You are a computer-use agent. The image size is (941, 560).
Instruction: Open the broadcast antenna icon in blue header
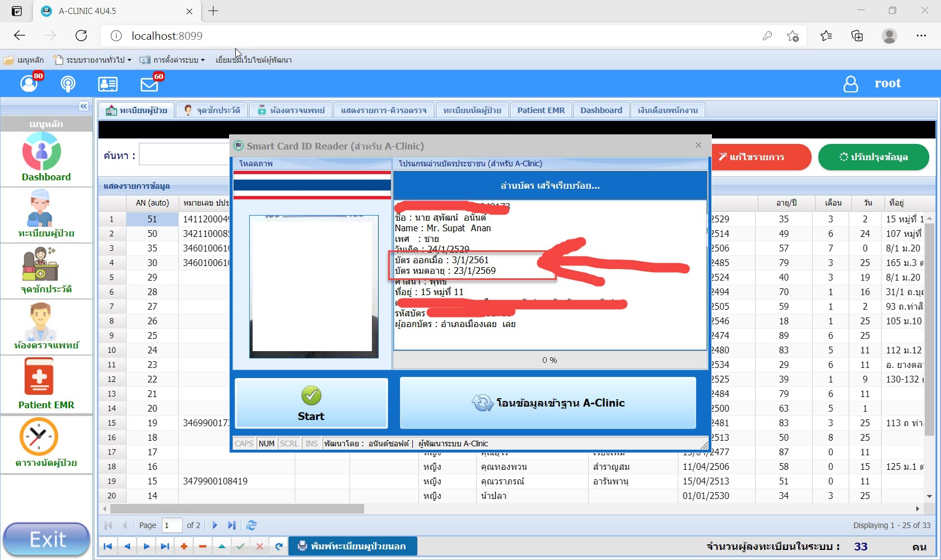coord(68,84)
